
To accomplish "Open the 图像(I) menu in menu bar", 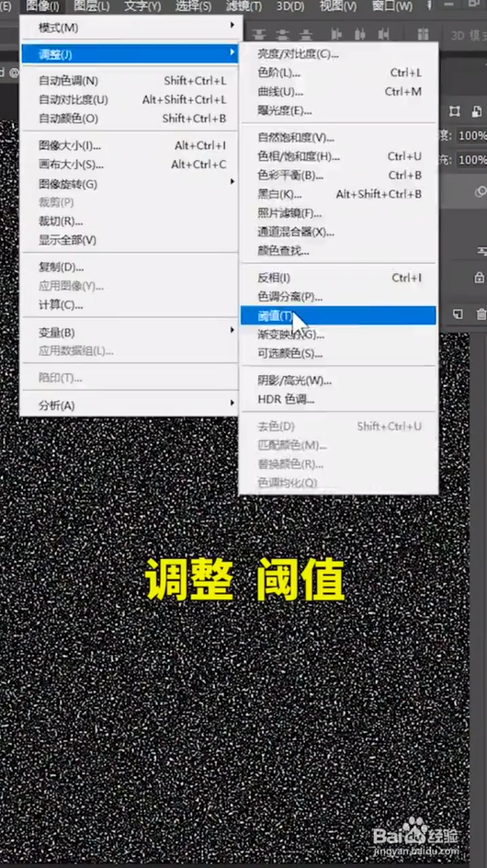I will click(x=42, y=6).
